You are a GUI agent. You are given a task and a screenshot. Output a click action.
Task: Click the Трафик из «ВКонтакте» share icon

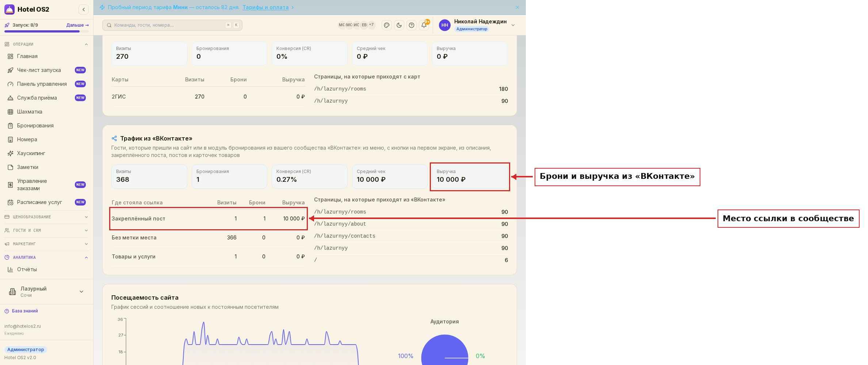pos(114,138)
